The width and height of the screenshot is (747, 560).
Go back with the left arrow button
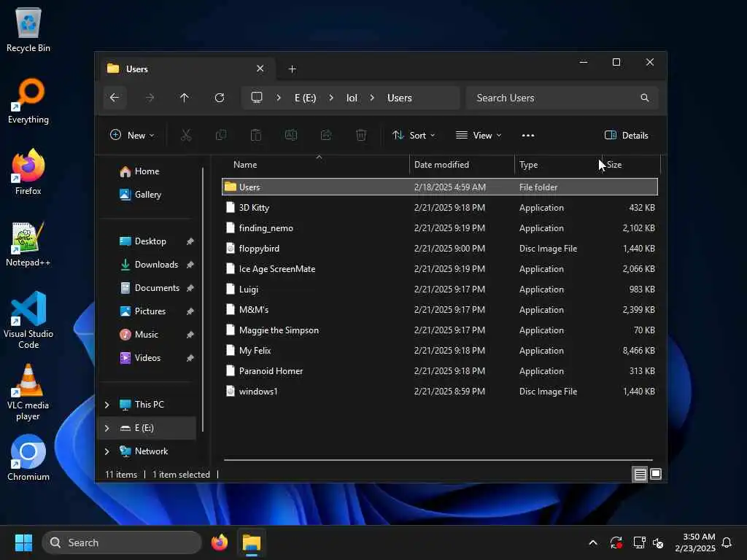point(115,98)
